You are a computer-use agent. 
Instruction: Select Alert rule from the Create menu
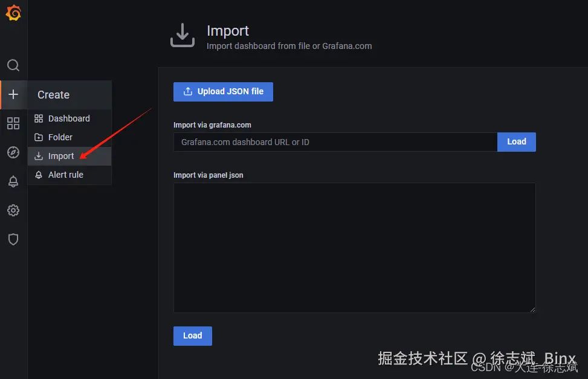tap(69, 175)
